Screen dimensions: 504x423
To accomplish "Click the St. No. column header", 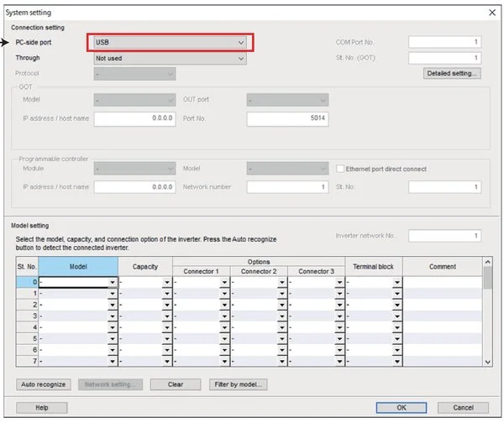I will click(28, 266).
